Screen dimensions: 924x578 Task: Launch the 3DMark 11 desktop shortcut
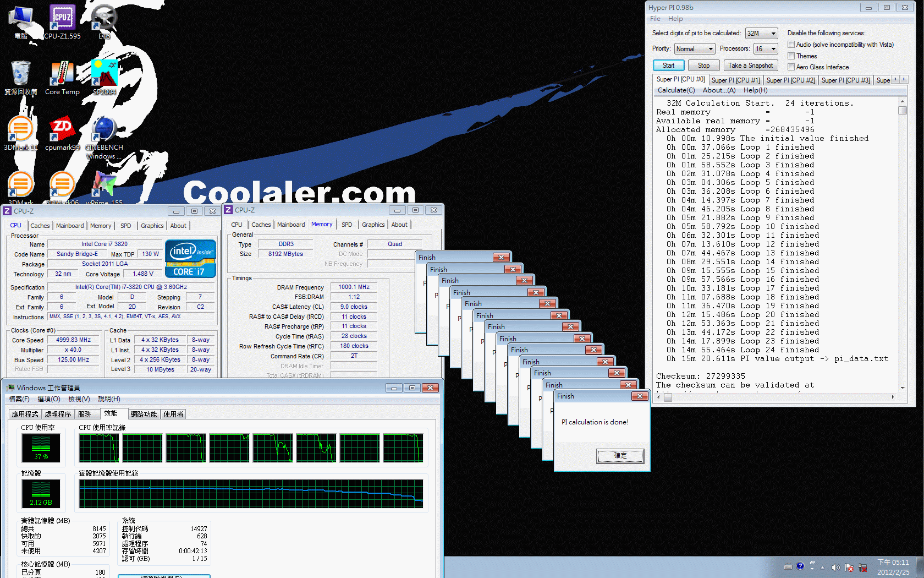click(21, 133)
